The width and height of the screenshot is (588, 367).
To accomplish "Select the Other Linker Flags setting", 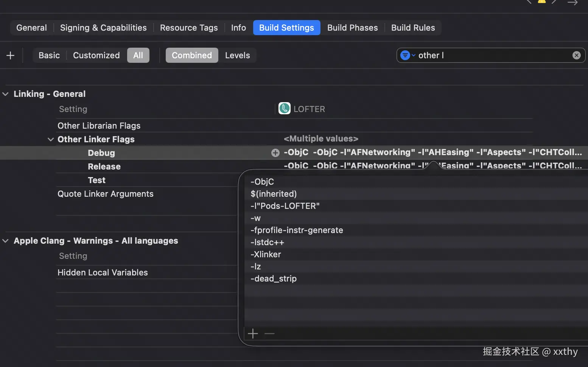I will coord(96,139).
